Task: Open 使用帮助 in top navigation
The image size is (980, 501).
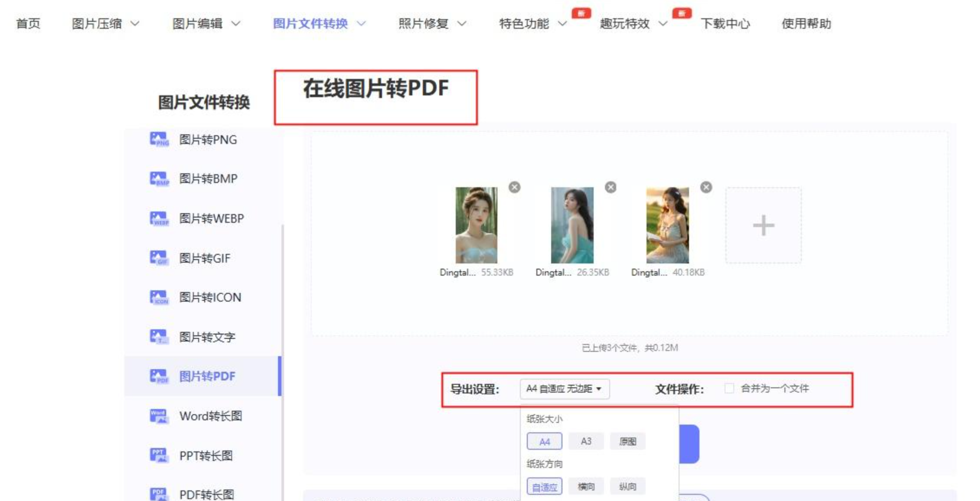Action: 806,23
